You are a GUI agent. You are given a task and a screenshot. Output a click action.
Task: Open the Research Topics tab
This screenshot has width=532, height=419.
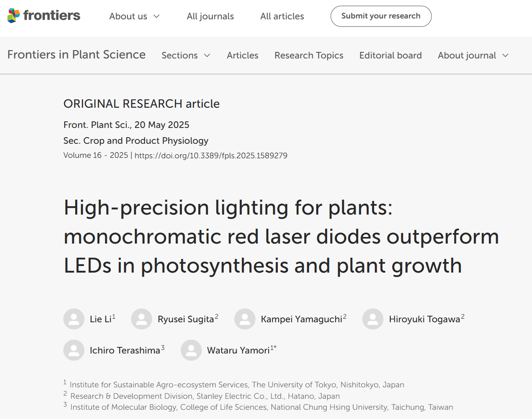pos(309,55)
